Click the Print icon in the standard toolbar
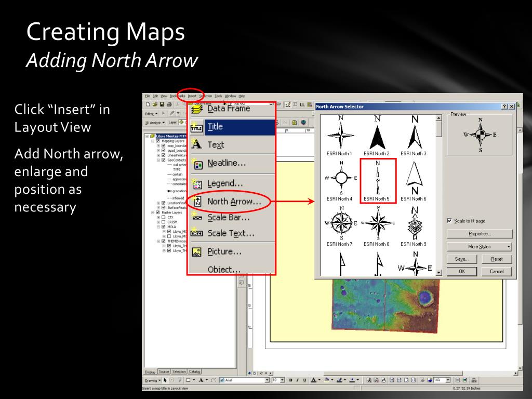 169,104
